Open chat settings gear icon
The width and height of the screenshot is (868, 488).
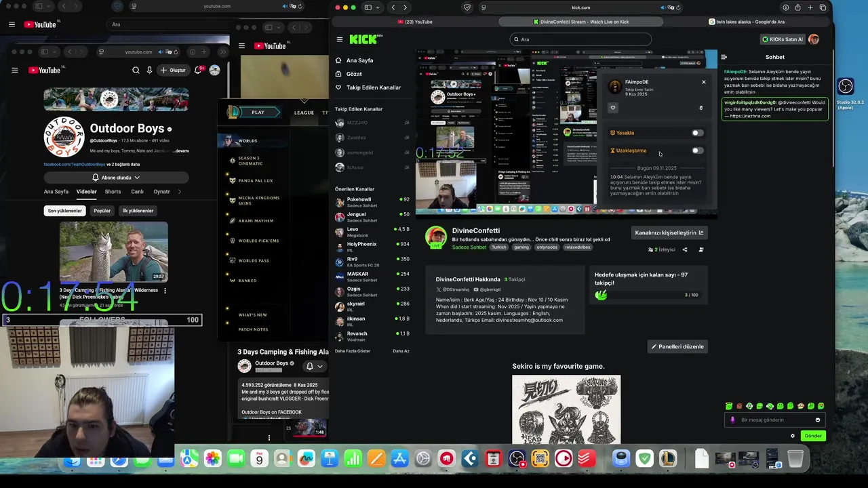(792, 436)
